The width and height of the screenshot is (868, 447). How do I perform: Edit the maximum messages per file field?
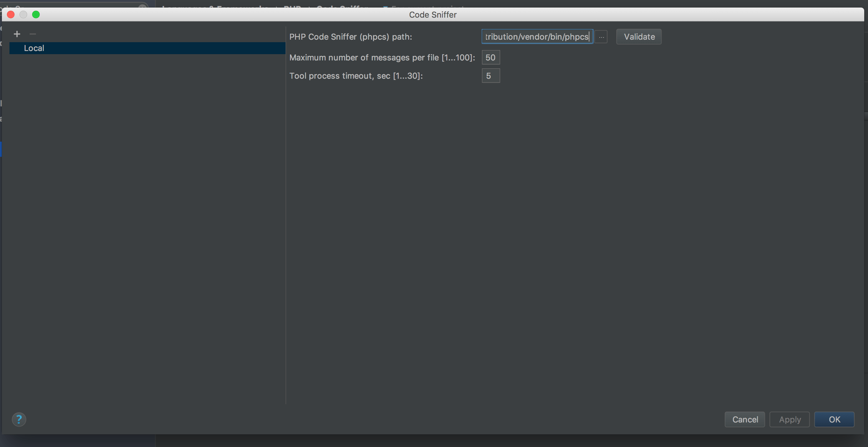tap(490, 57)
